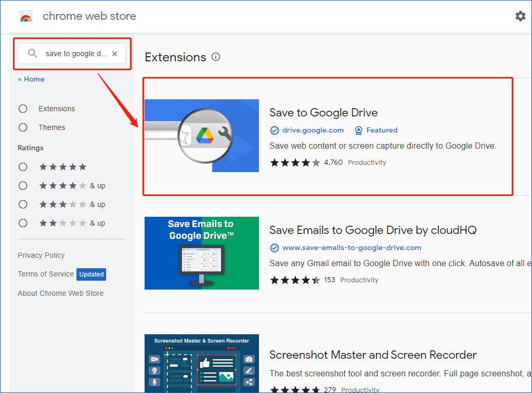Screen dimensions: 532x393
Task: Go back via the « Home link
Action: tap(31, 79)
